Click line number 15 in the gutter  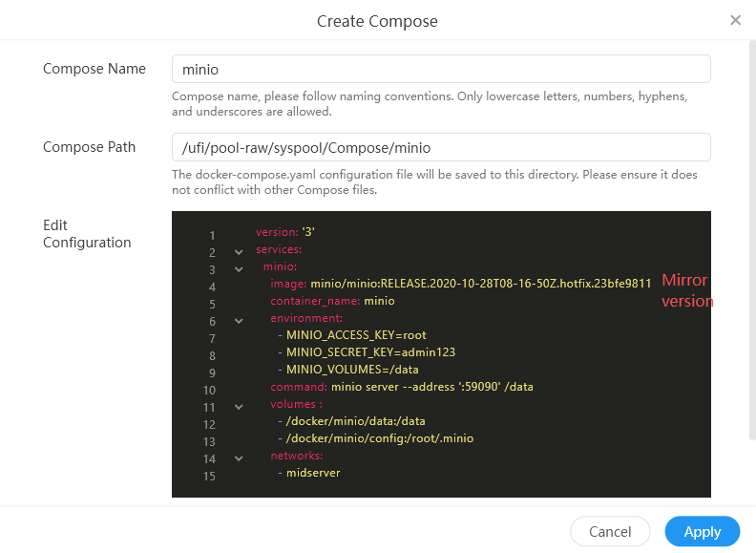point(209,477)
